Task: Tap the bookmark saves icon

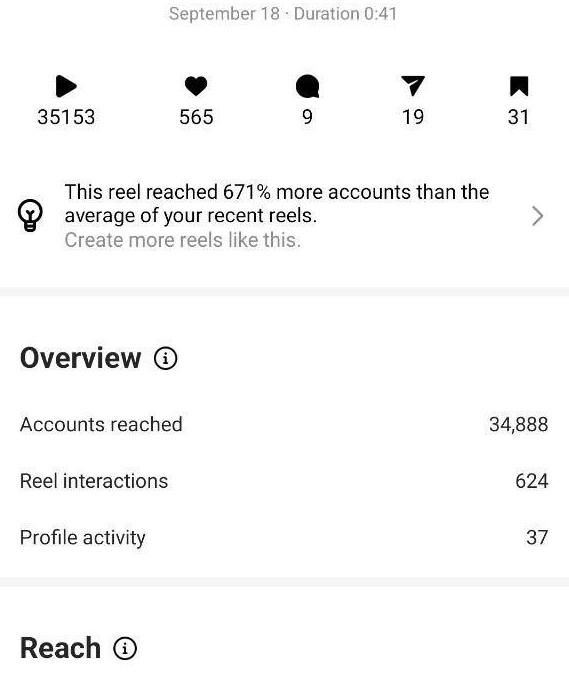Action: tap(519, 86)
